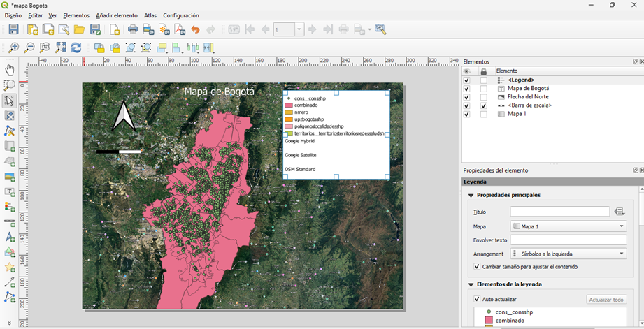Image resolution: width=644 pixels, height=329 pixels.
Task: Lock the Mapa 1 element
Action: coord(484,114)
